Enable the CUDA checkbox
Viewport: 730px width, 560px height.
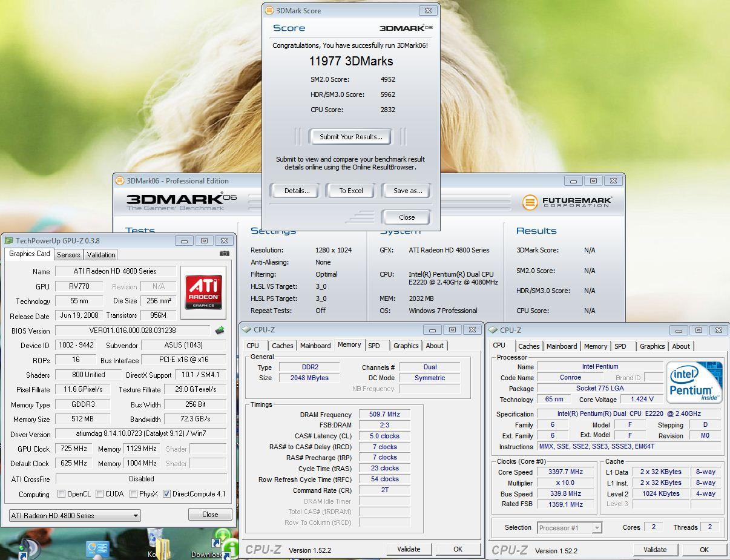coord(99,494)
